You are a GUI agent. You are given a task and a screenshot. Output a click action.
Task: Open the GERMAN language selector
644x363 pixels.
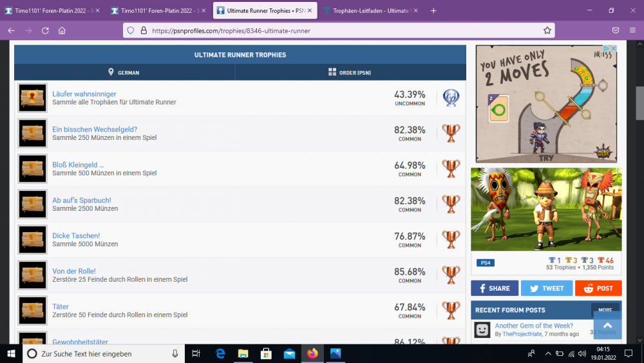click(124, 72)
